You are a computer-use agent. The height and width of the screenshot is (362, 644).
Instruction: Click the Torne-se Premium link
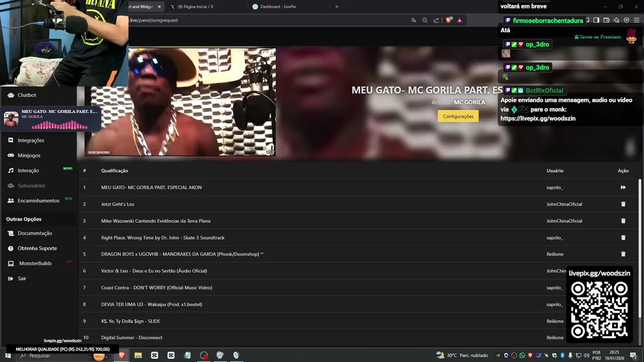click(x=597, y=37)
